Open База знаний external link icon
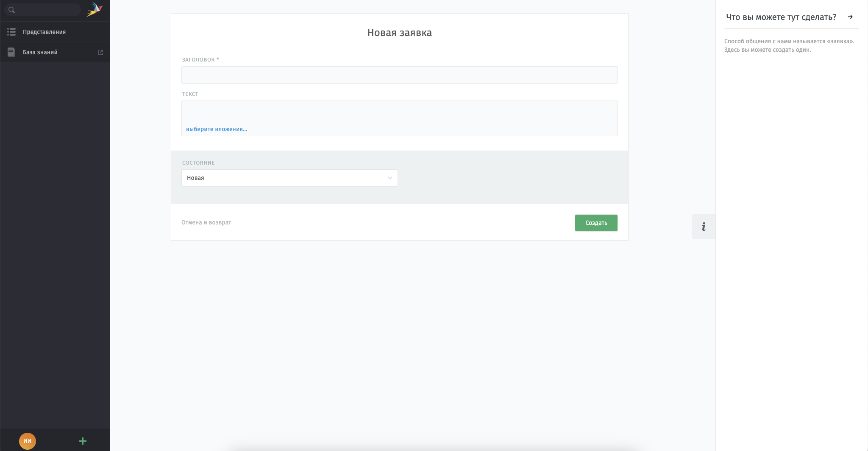868x451 pixels. click(x=100, y=52)
